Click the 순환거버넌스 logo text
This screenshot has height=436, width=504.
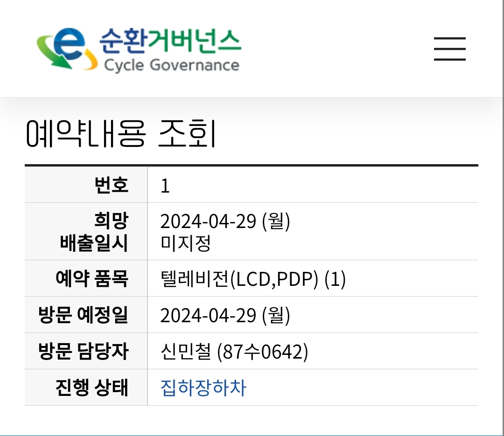[170, 41]
